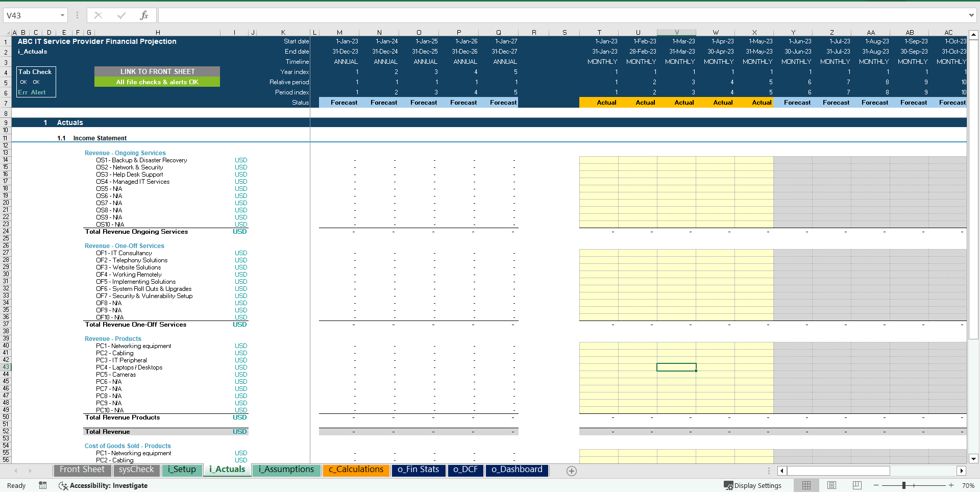Open the sysCheck sheet tab
980x493 pixels.
coord(136,470)
